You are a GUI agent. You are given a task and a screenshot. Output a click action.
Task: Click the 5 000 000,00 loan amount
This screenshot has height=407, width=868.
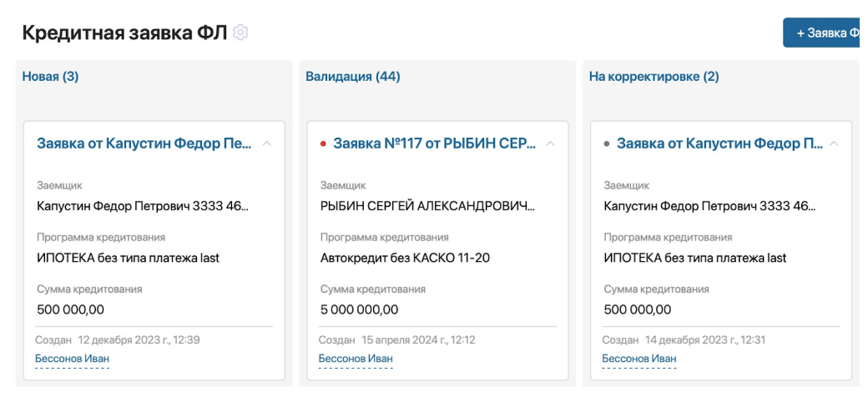(x=359, y=309)
